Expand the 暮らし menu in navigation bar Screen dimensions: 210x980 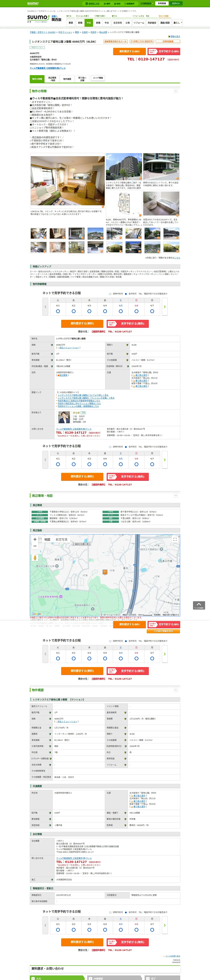coord(177,23)
